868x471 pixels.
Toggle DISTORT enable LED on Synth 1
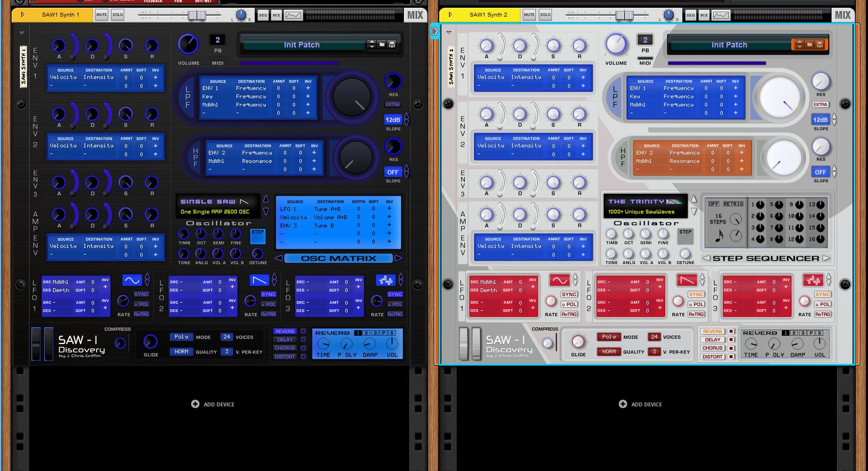pos(303,357)
